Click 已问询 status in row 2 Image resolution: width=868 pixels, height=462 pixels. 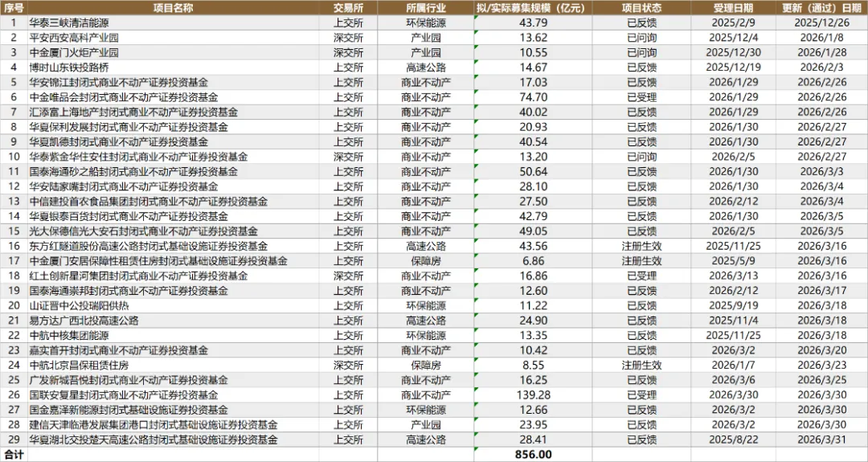click(x=641, y=38)
